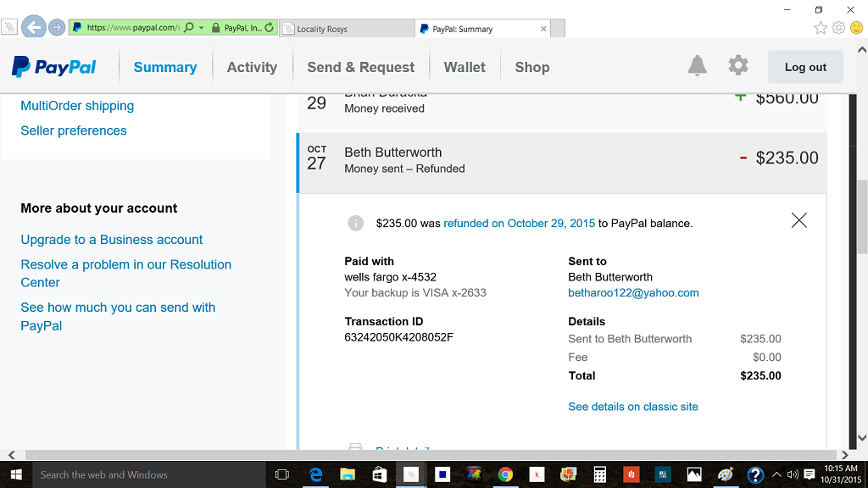
Task: Click the Transaction ID 63242050K4208052F
Action: (x=398, y=337)
